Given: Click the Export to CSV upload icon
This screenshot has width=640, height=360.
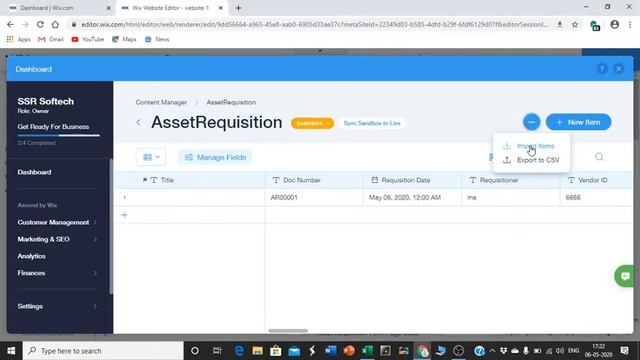Looking at the screenshot, I should click(x=507, y=160).
